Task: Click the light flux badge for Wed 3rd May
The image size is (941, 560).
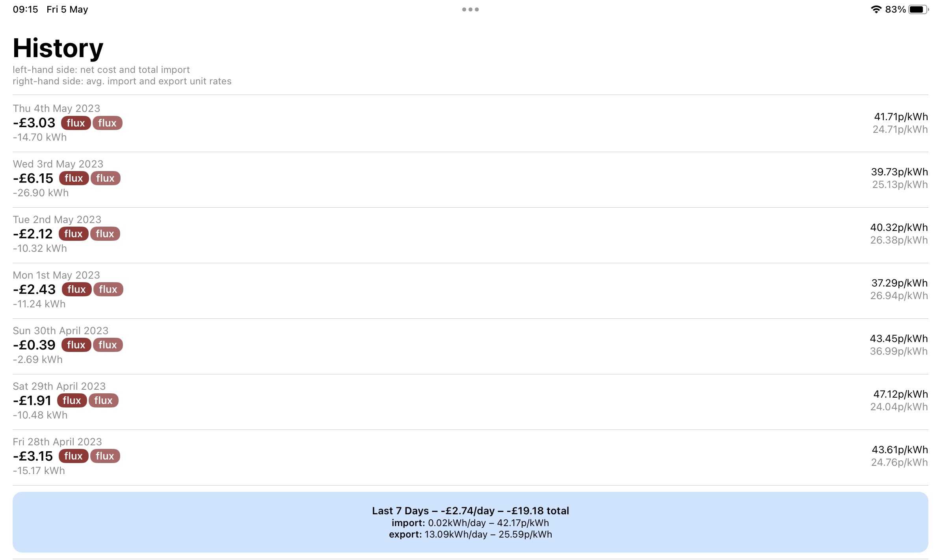Action: 105,178
